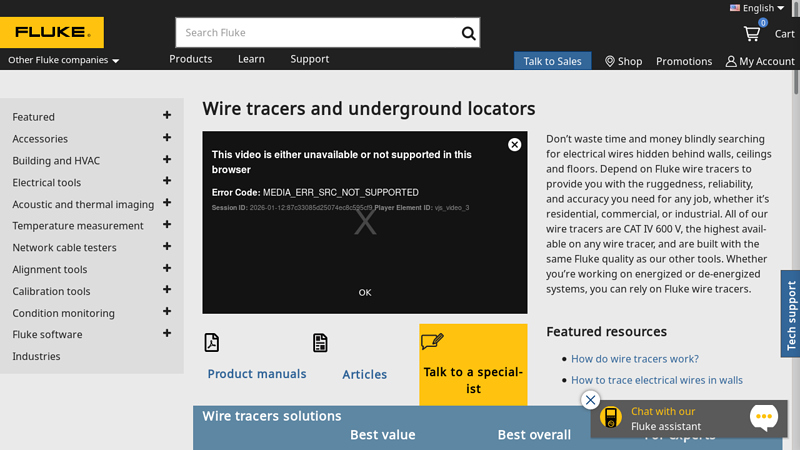
Task: Click OK on the video error
Action: tap(365, 293)
